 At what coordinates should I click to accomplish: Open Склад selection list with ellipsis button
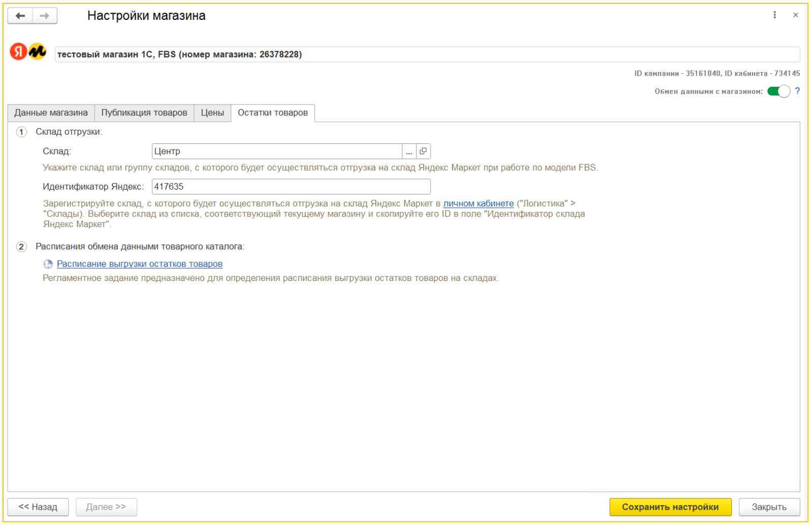[x=409, y=151]
